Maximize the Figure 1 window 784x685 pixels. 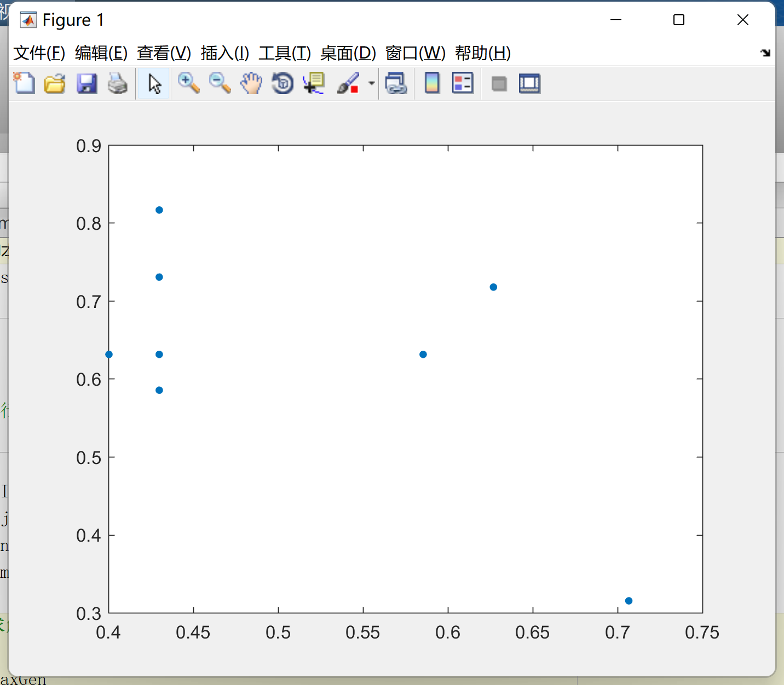679,20
